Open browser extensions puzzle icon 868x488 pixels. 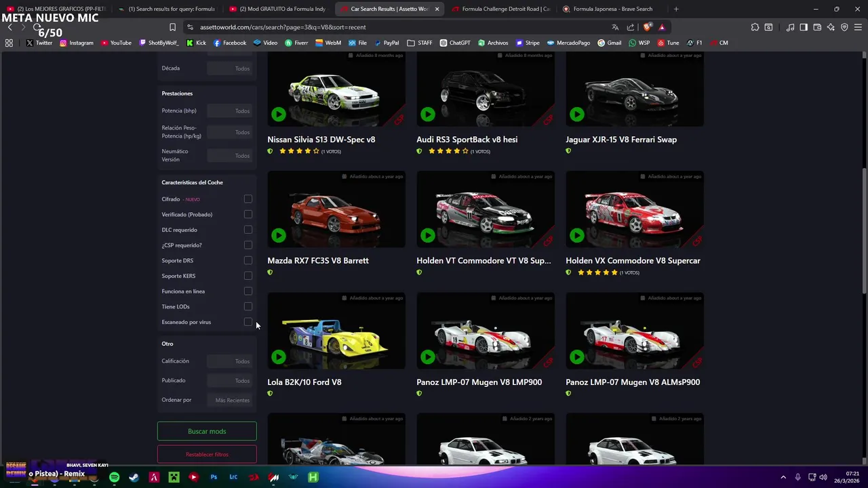(x=755, y=27)
